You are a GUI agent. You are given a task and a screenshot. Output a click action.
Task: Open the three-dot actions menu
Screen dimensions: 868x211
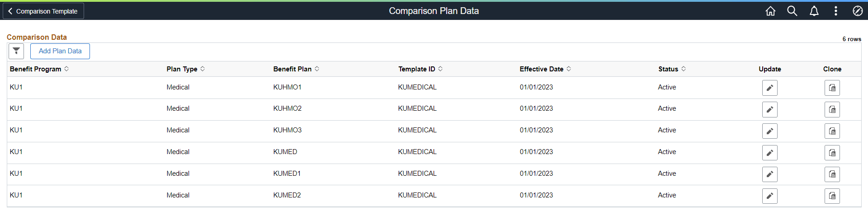pyautogui.click(x=835, y=11)
